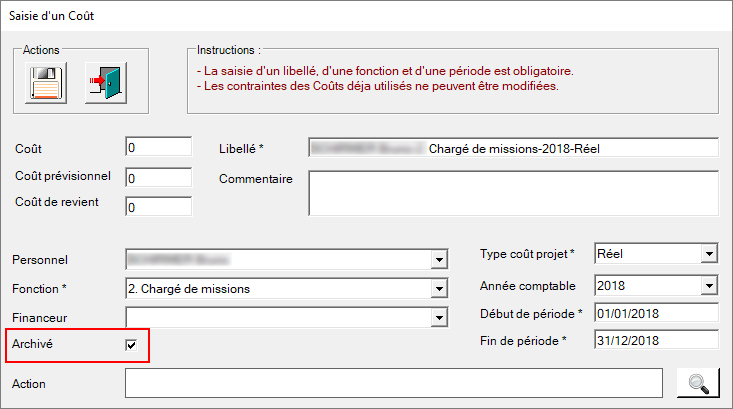733x409 pixels.
Task: Select the Coût prévisionnel field
Action: 158,178
